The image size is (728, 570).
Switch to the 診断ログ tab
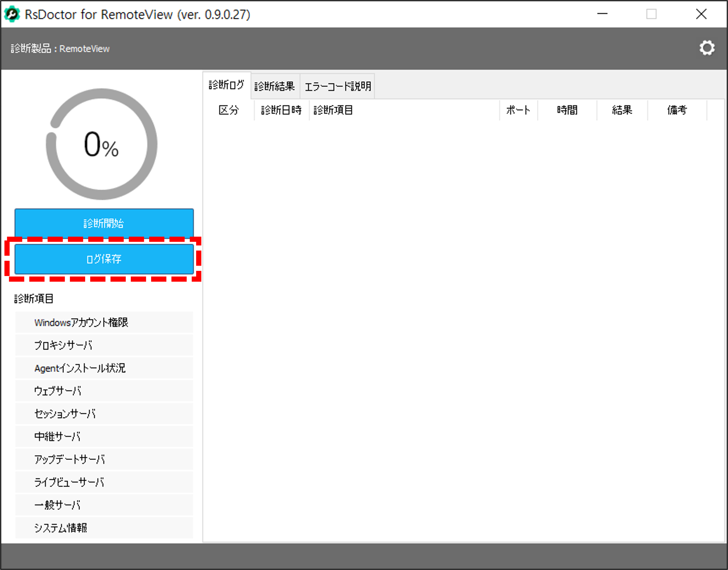click(x=227, y=85)
